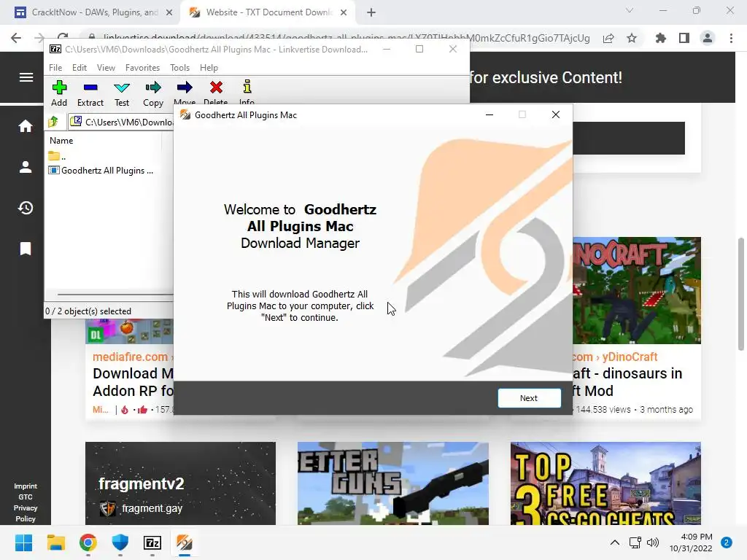Viewport: 747px width, 560px height.
Task: Open the File menu in 7-Zip
Action: coord(55,68)
